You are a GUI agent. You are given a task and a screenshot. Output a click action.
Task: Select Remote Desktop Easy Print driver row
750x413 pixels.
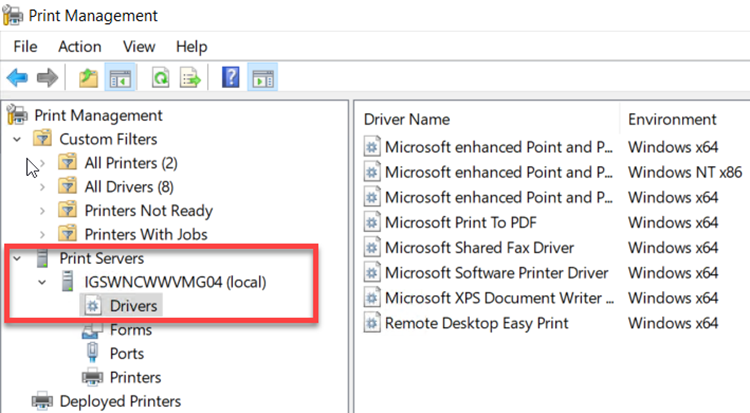coord(476,322)
